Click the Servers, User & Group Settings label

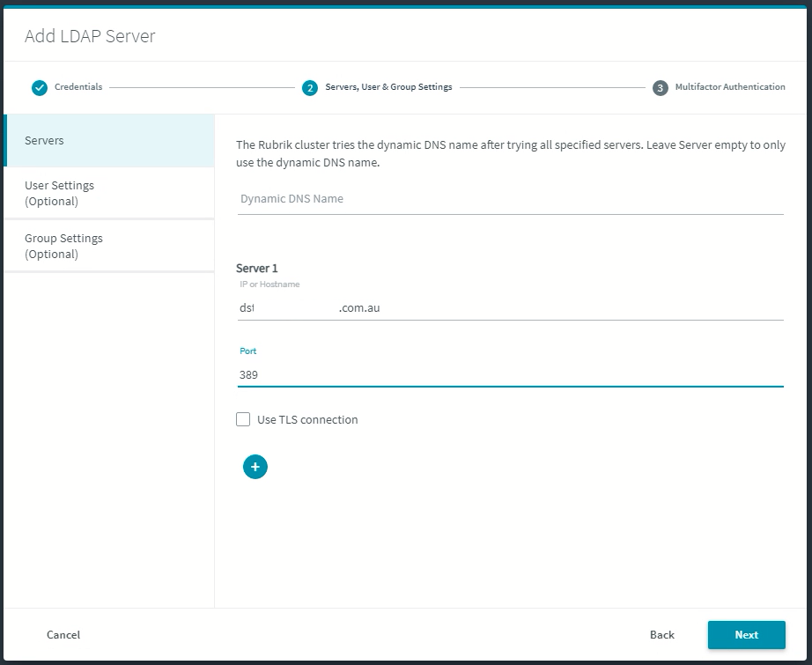(x=388, y=86)
